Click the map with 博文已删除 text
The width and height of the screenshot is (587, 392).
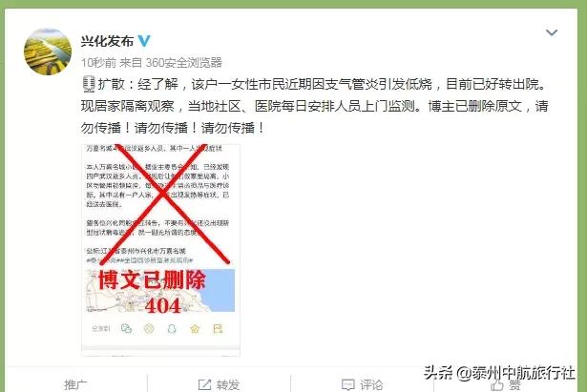pyautogui.click(x=160, y=290)
